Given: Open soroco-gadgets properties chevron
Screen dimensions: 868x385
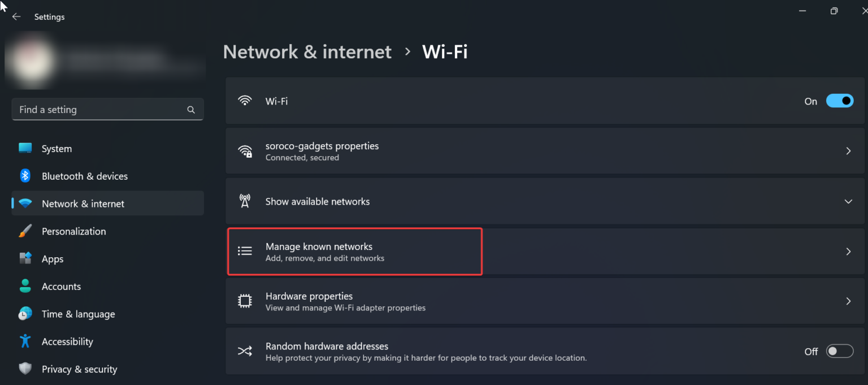Looking at the screenshot, I should point(848,151).
